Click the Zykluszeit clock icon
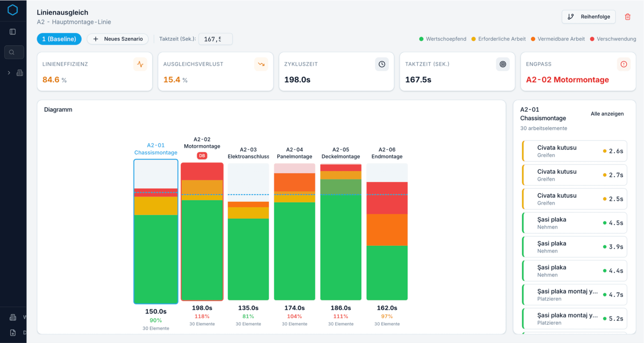The image size is (644, 343). pos(382,64)
